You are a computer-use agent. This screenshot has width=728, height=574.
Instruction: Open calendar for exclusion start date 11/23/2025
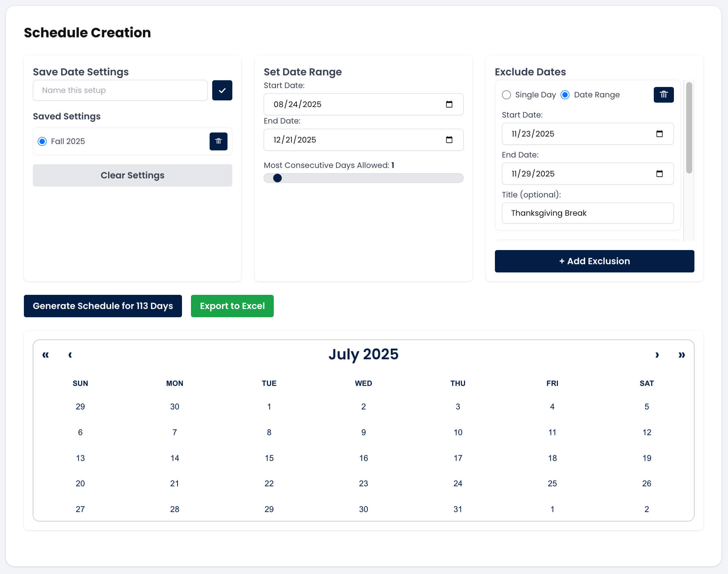(x=660, y=134)
